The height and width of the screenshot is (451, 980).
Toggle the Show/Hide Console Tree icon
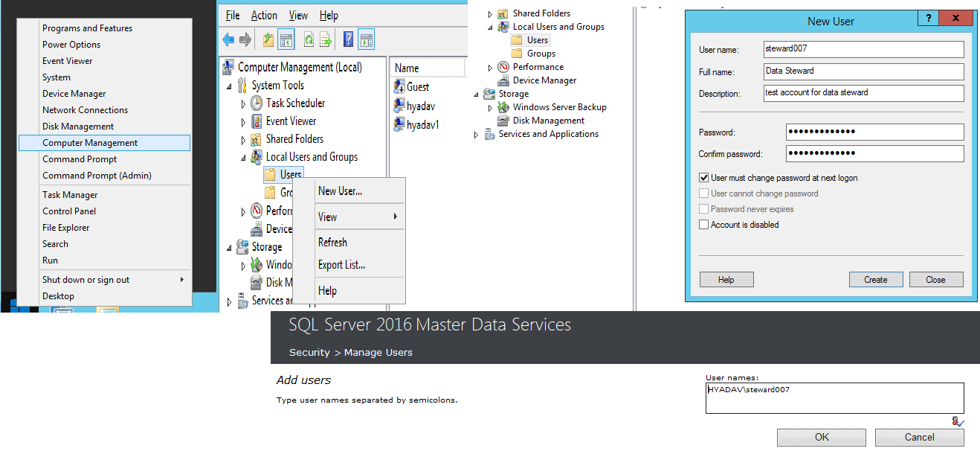286,39
